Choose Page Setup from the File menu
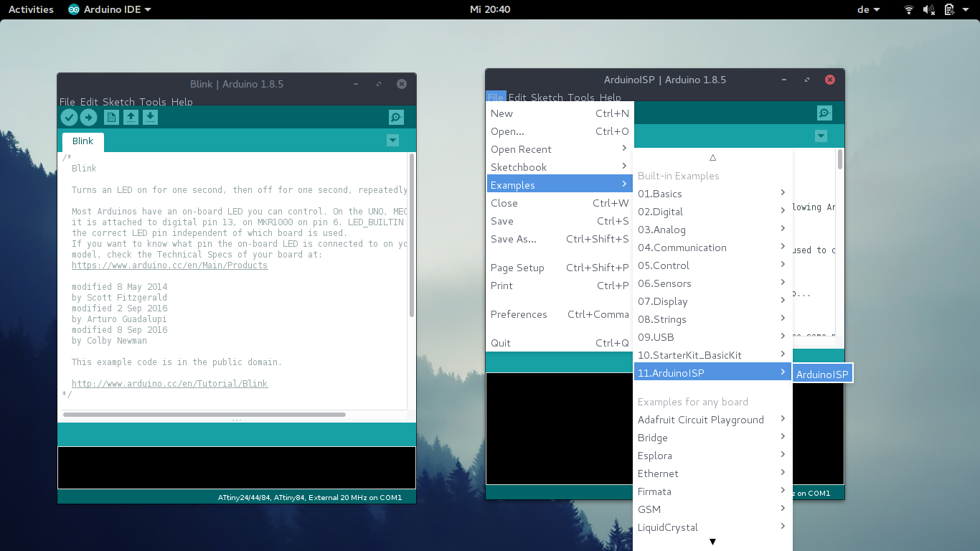Image resolution: width=980 pixels, height=551 pixels. click(x=560, y=268)
